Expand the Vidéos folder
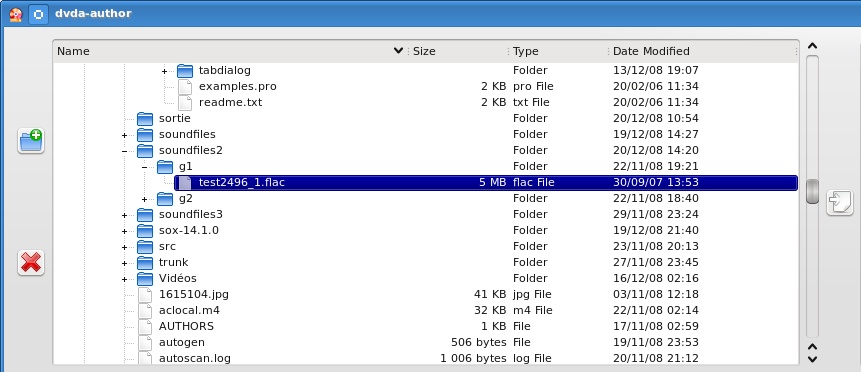This screenshot has width=861, height=372. (125, 279)
